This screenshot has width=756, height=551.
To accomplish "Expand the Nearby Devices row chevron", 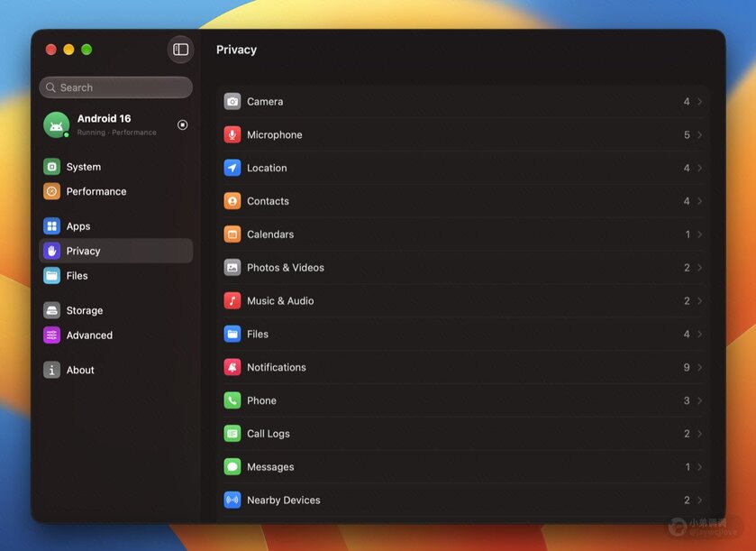I will (699, 500).
